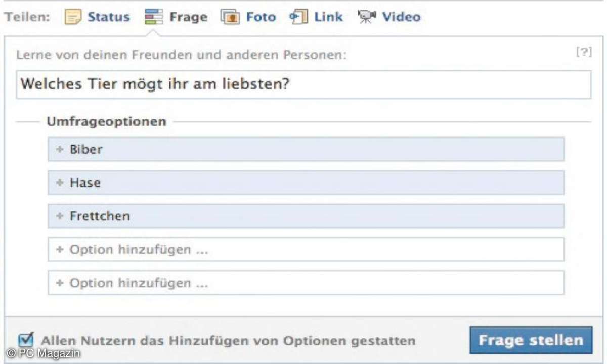Click the Status notepad icon
Screen dimensions: 607x364
coord(73,17)
